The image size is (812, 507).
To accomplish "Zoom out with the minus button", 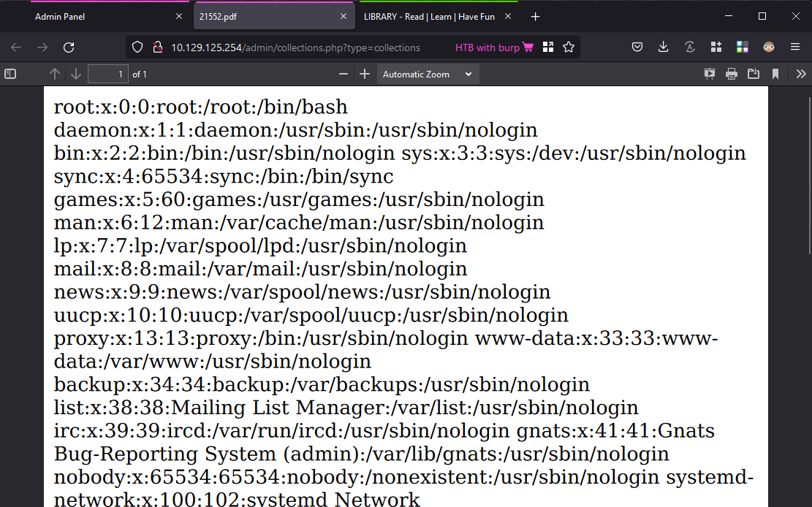I will pos(344,74).
